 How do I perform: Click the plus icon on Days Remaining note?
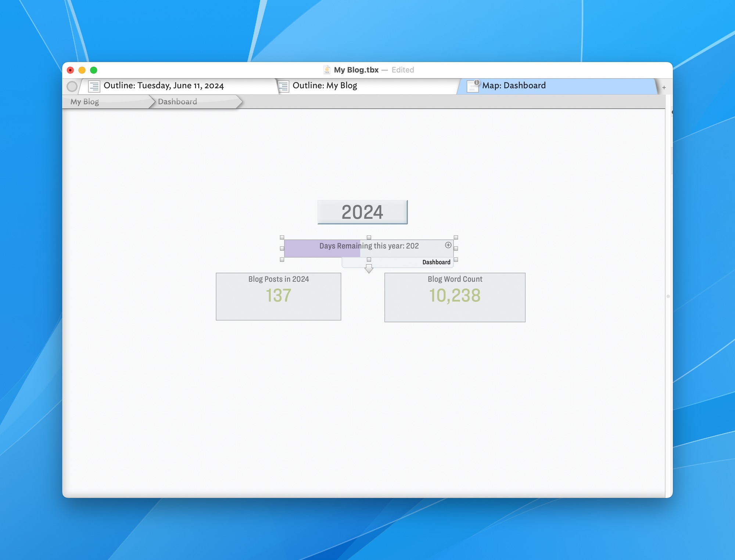tap(448, 245)
